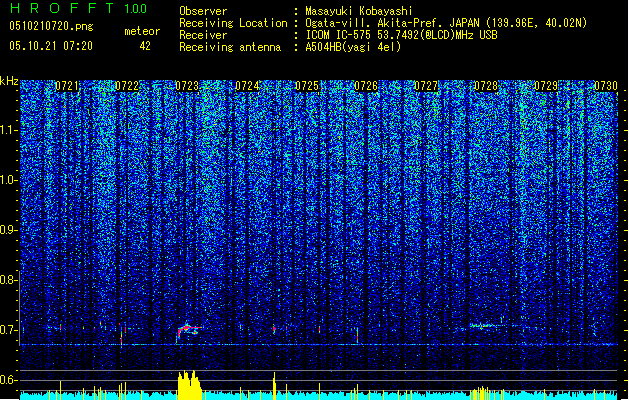Click the 0721 time marker
The width and height of the screenshot is (629, 400).
pos(67,86)
